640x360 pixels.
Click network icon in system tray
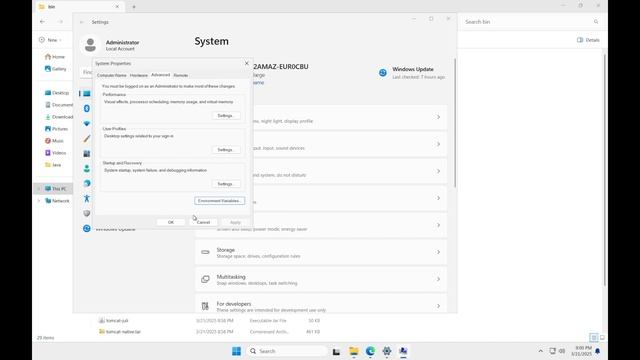pos(552,351)
